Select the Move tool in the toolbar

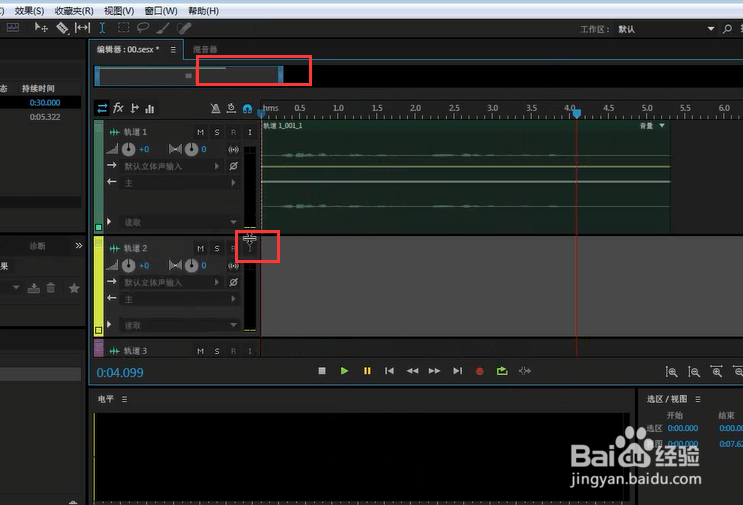[x=41, y=28]
